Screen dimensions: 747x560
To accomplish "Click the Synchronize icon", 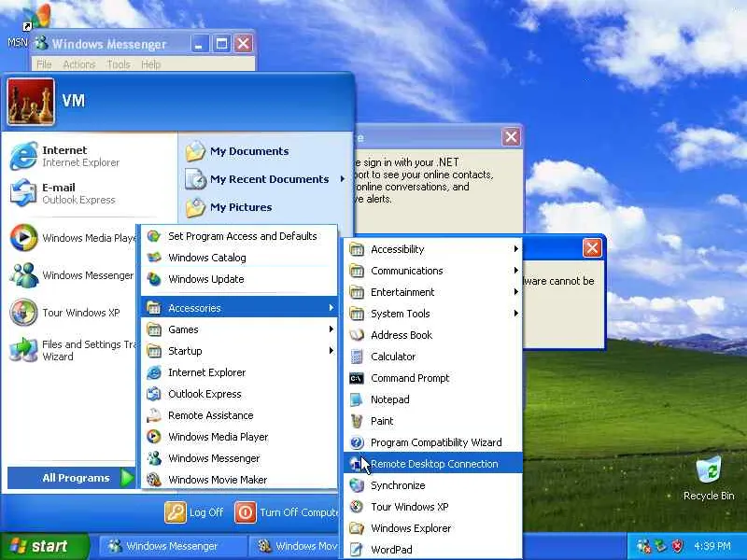I will coord(357,485).
